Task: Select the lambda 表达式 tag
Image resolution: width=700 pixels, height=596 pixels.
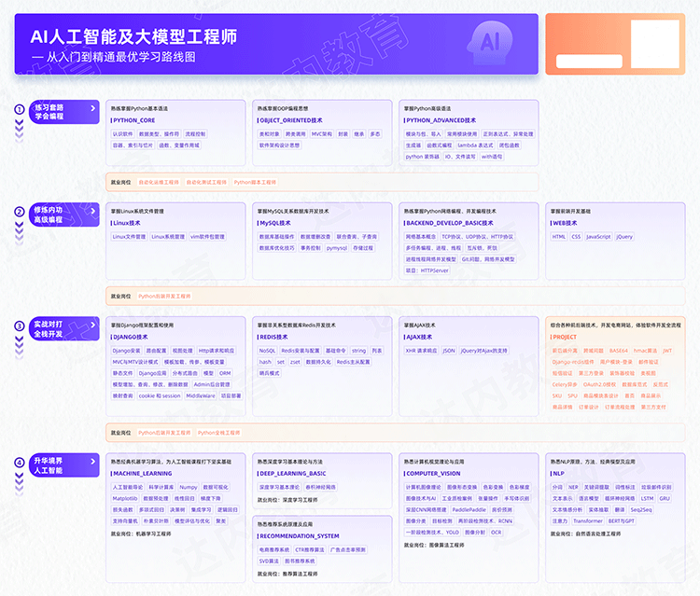Action: pos(475,146)
